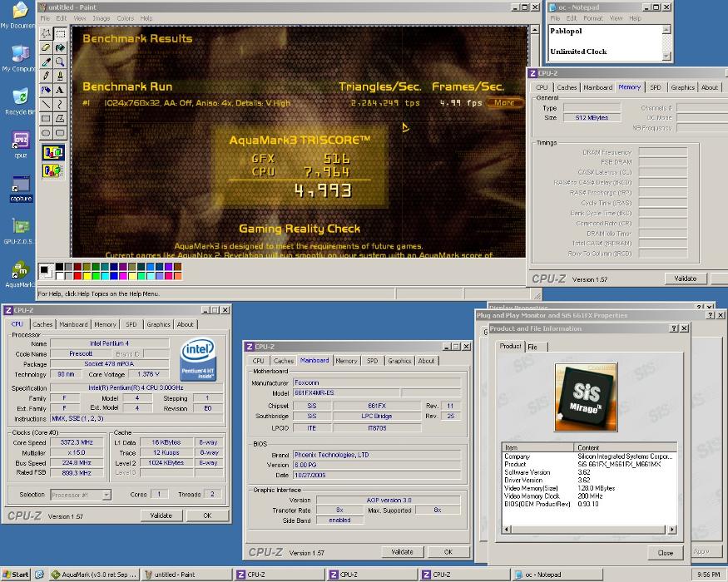728x582 pixels.
Task: Select the Magnifier tool in Paint
Action: click(60, 62)
